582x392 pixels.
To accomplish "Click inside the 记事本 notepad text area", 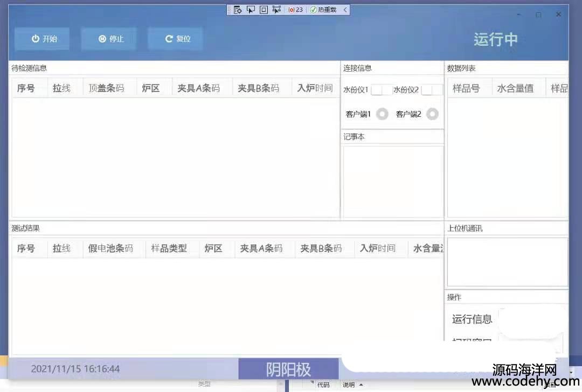I will 393,181.
